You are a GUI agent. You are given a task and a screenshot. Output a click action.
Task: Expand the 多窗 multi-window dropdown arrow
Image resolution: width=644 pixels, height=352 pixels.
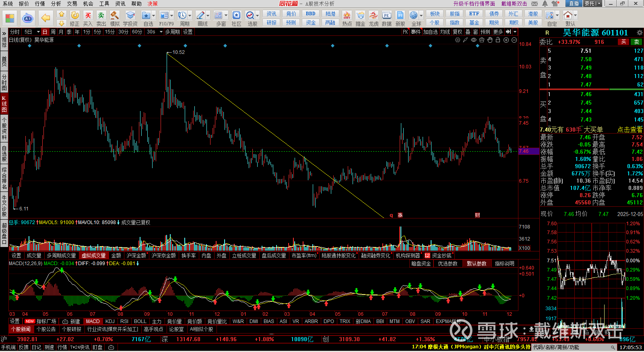(x=226, y=16)
